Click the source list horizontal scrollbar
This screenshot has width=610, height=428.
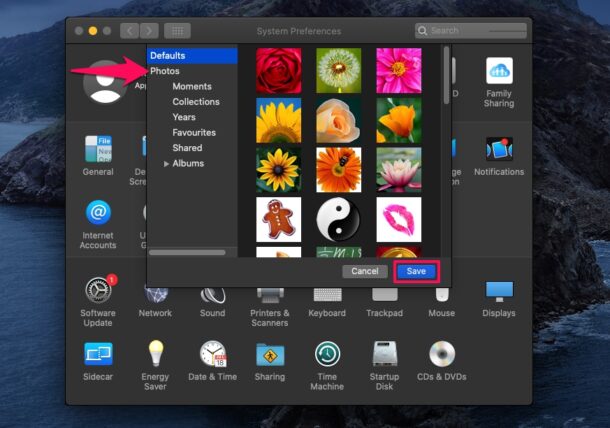point(187,253)
